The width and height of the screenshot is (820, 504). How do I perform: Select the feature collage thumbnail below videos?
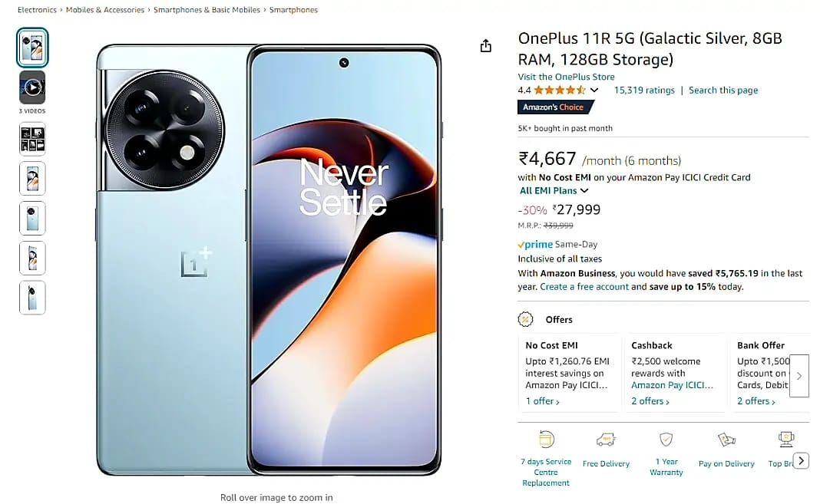[32, 139]
